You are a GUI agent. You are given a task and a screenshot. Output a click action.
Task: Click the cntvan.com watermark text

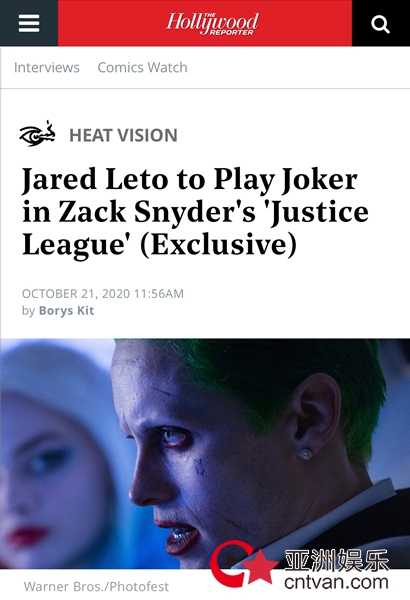336,582
